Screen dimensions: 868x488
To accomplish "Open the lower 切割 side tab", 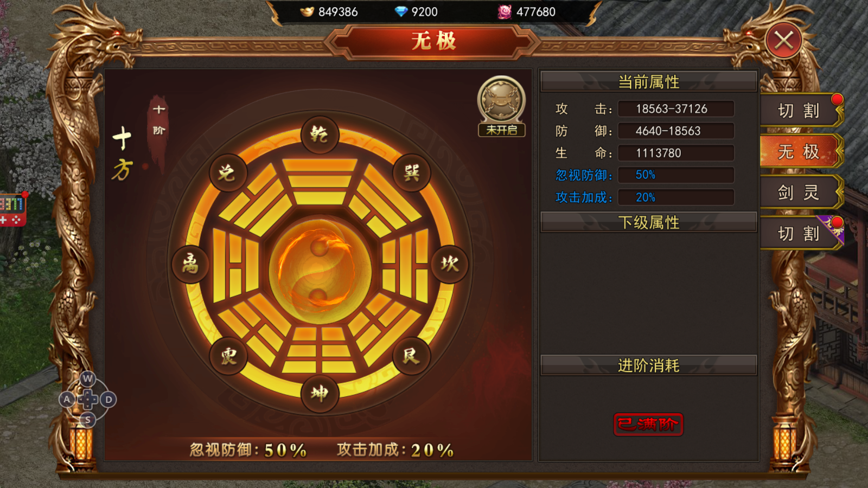I will coord(801,234).
